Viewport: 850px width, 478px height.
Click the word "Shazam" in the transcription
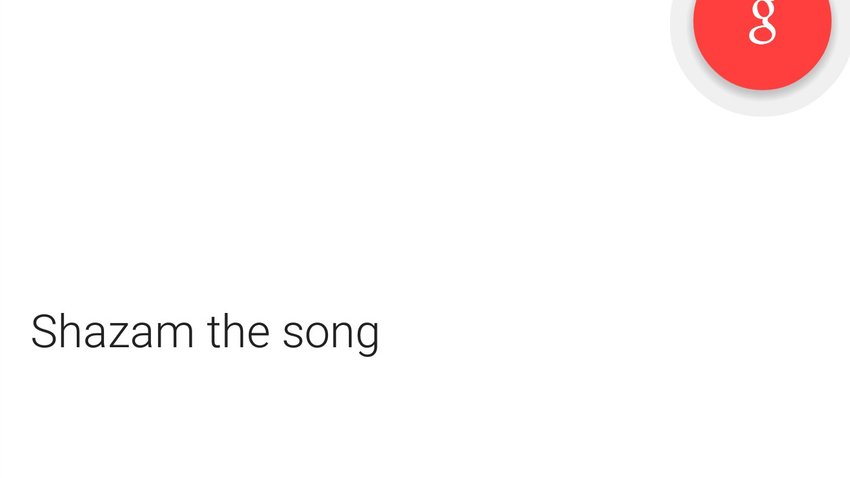click(112, 332)
